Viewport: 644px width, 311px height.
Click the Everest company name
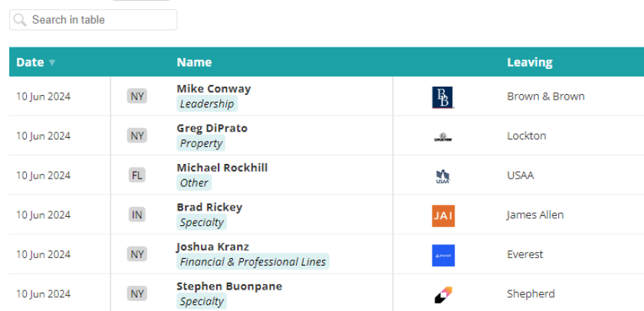tap(524, 254)
